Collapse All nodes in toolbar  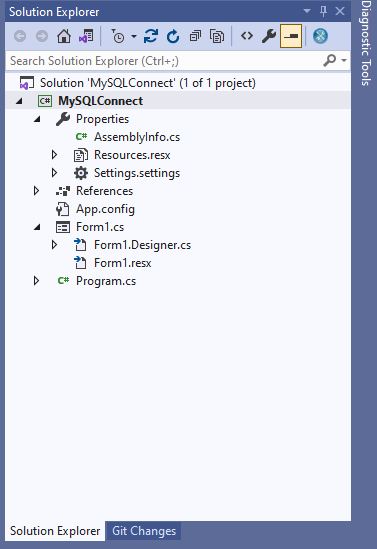click(x=195, y=36)
